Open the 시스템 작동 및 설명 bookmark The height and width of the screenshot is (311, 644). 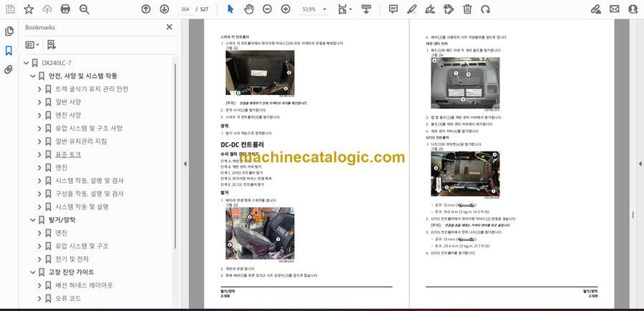click(82, 207)
